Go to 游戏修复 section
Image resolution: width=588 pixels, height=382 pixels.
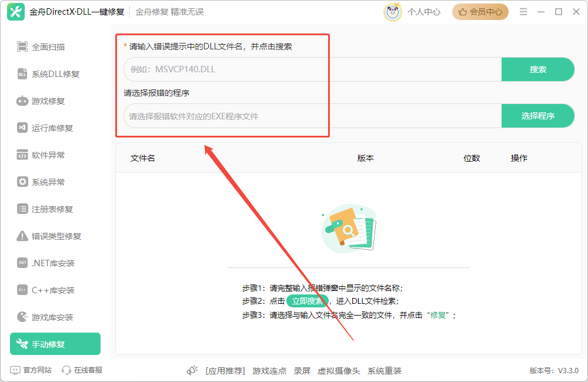click(x=55, y=101)
